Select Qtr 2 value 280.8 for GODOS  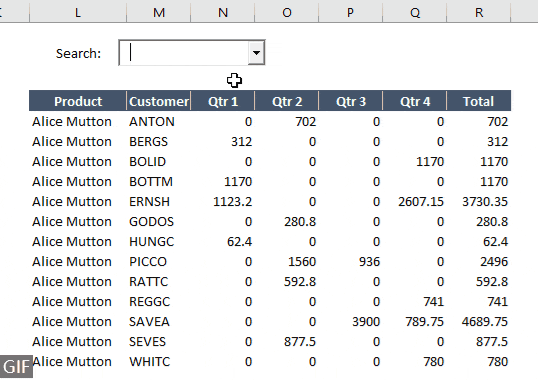click(300, 222)
